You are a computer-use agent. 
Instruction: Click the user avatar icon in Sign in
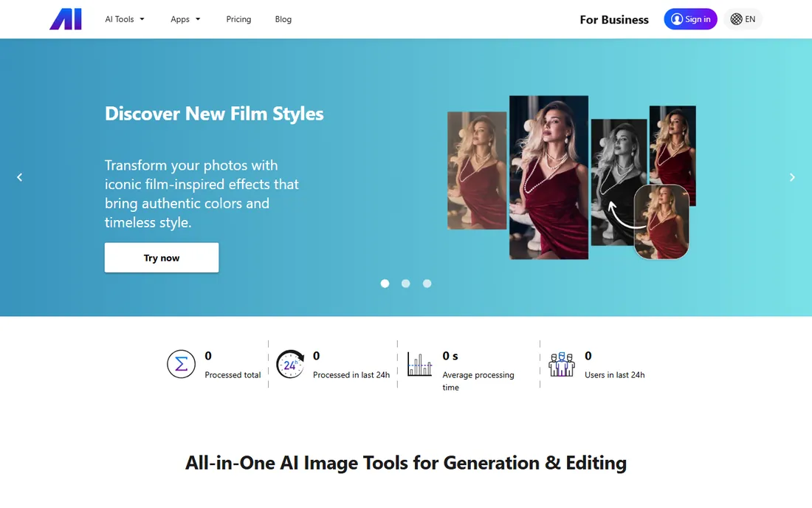676,19
